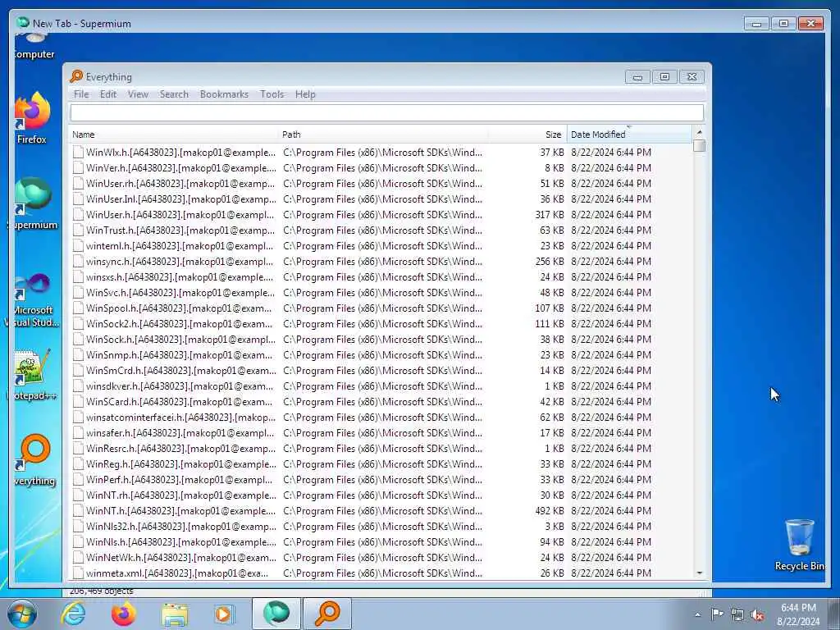This screenshot has height=630, width=840.
Task: Select file icon of winternl.h row
Action: click(78, 246)
